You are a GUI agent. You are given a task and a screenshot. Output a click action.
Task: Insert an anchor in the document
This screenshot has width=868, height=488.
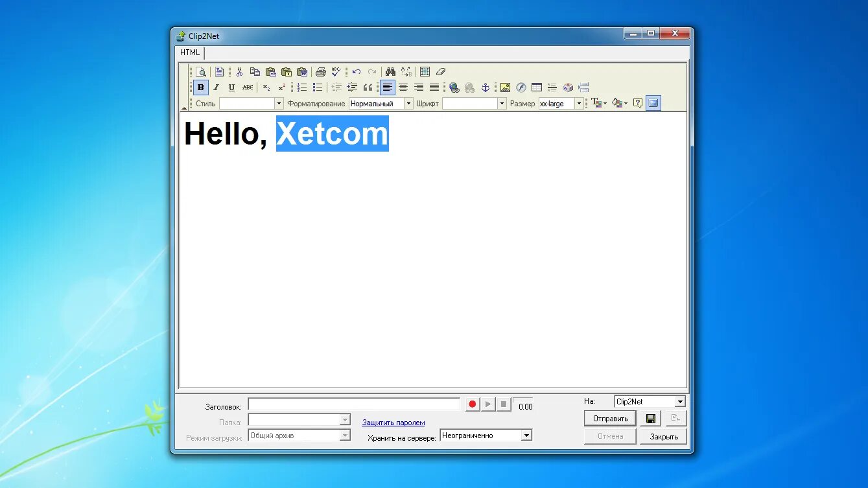486,87
